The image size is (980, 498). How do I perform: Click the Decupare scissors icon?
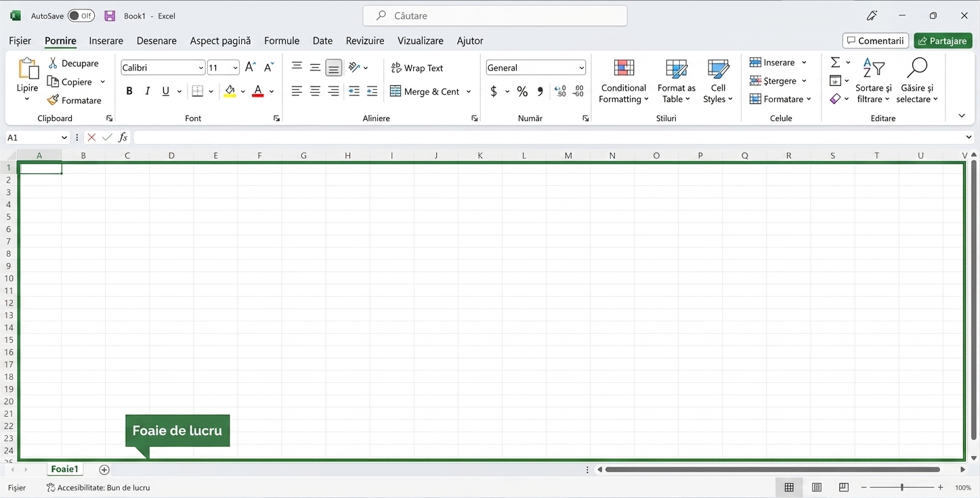(53, 63)
